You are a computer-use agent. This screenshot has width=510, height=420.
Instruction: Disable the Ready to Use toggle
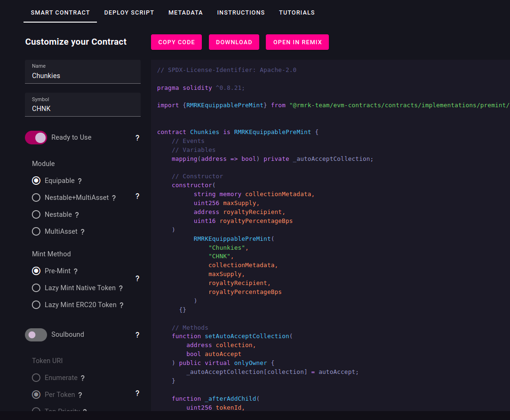(36, 137)
